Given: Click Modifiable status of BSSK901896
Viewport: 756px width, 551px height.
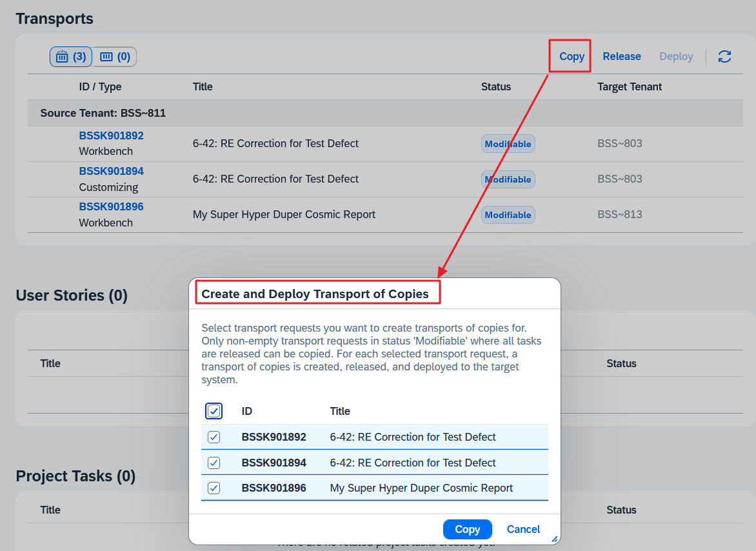Looking at the screenshot, I should (508, 215).
